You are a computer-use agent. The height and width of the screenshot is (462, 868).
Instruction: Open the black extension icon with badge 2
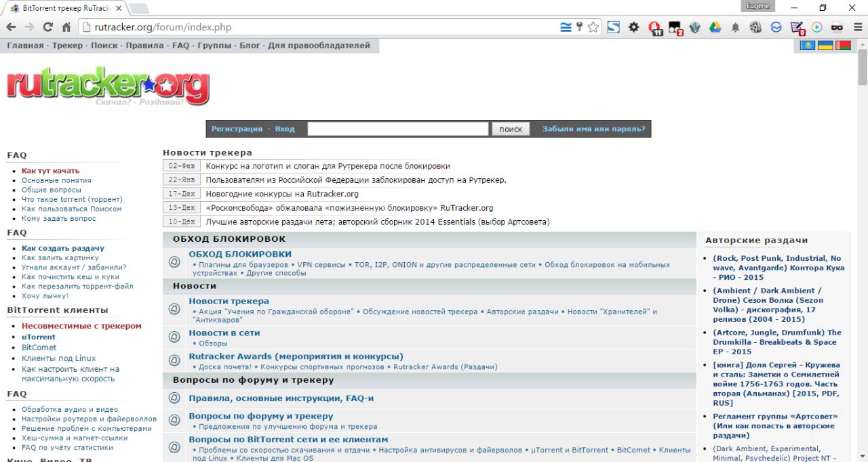[x=675, y=28]
